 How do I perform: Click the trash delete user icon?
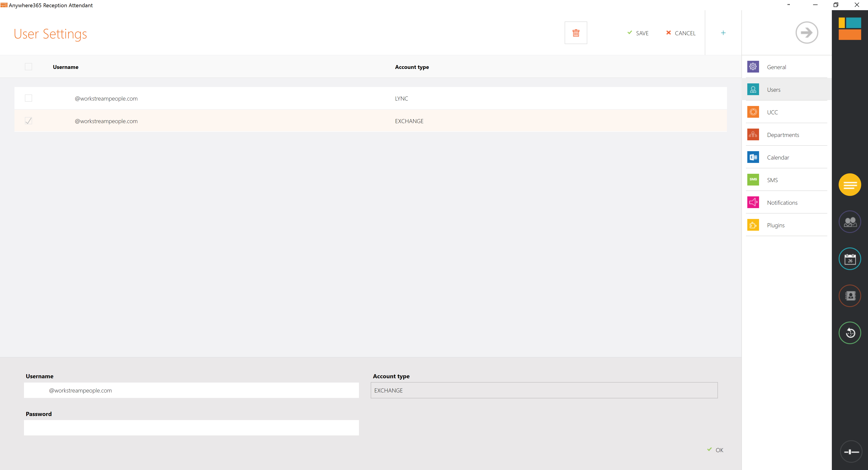[576, 33]
